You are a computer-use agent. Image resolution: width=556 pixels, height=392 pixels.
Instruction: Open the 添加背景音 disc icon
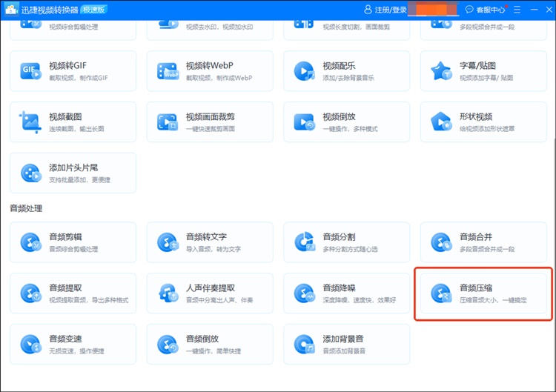coord(305,344)
